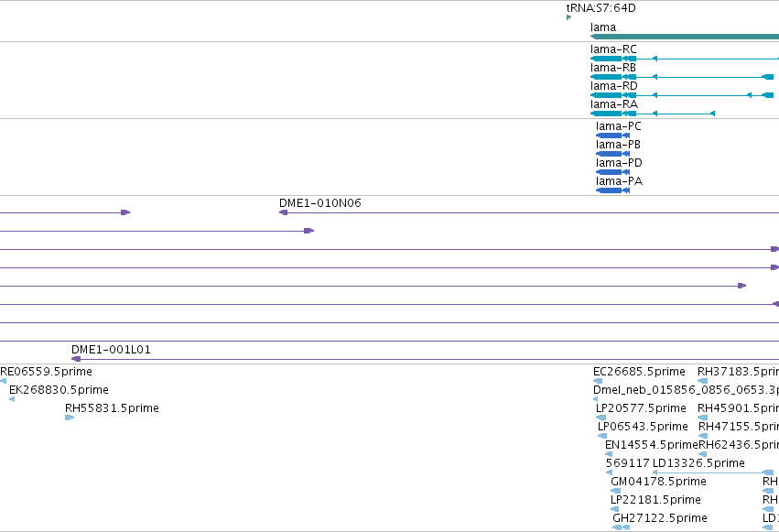Select the lama gene bar
This screenshot has width=779, height=532.
[685, 37]
